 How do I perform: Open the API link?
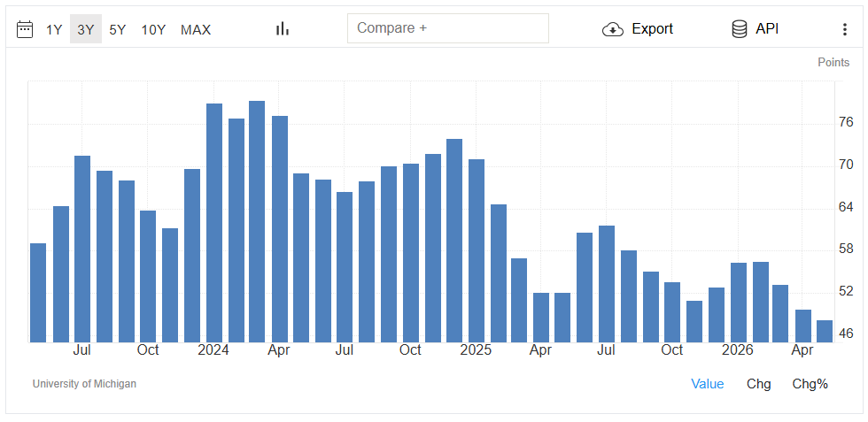tap(767, 29)
